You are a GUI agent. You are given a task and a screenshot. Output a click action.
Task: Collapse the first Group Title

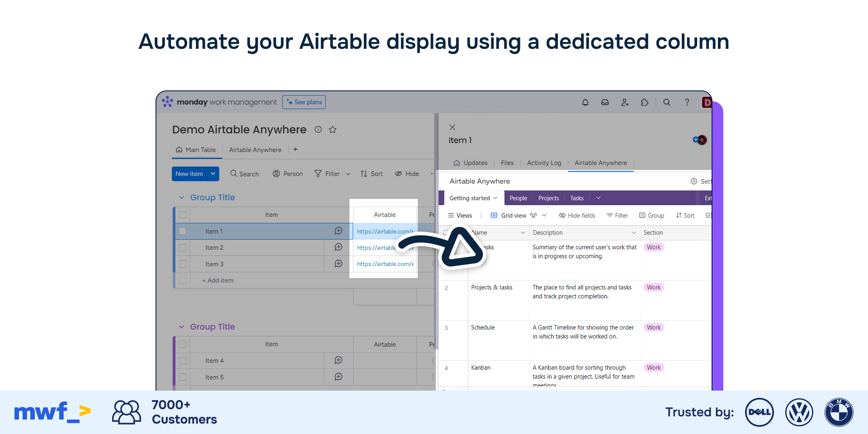pyautogui.click(x=181, y=198)
